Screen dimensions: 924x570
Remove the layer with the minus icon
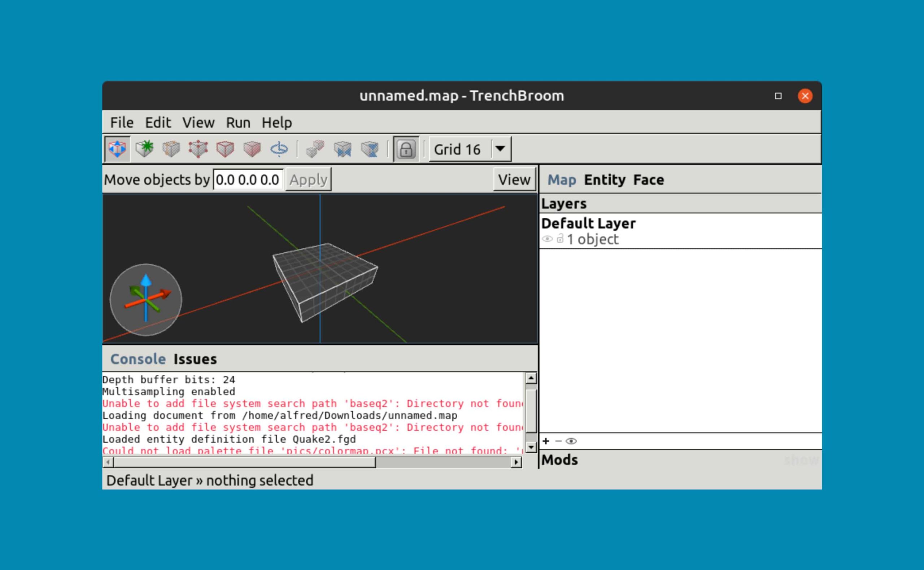pos(558,441)
